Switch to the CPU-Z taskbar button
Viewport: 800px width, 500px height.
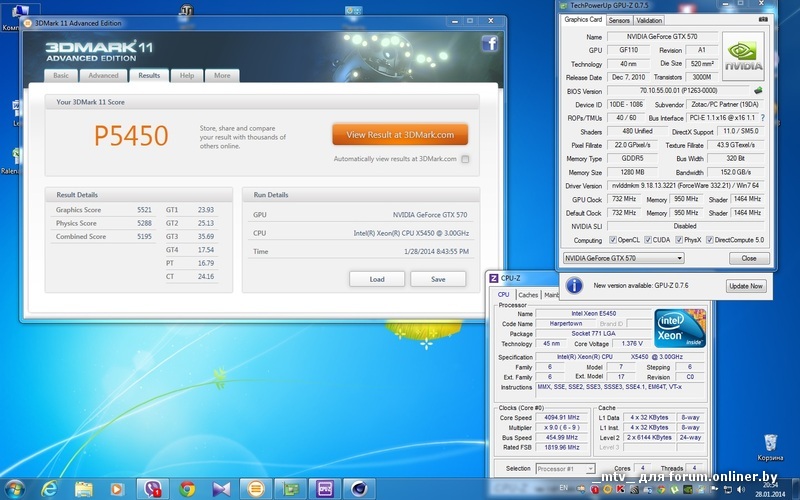tap(324, 489)
